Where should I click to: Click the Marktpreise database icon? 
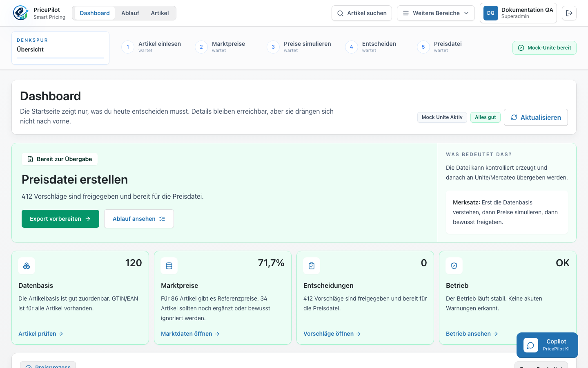click(x=169, y=266)
